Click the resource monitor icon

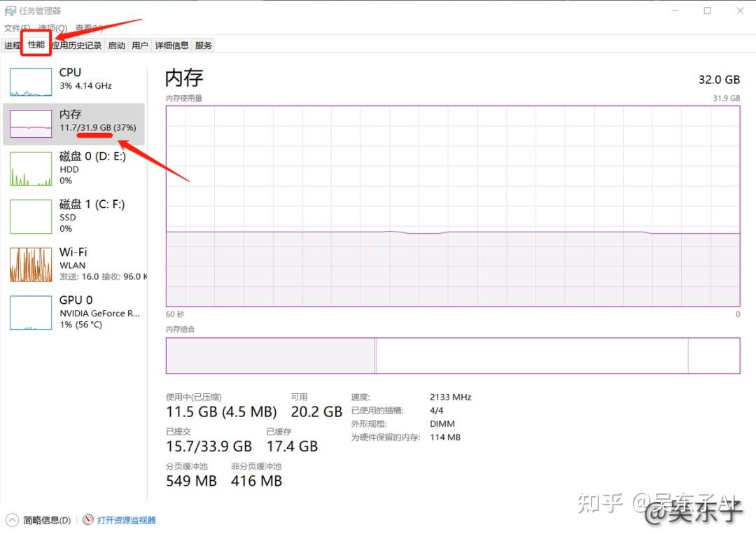pos(87,519)
